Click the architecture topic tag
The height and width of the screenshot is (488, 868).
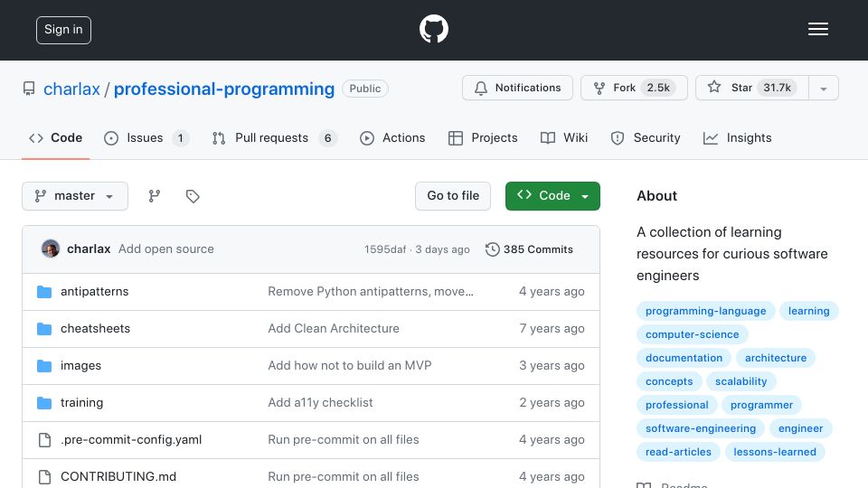point(776,358)
